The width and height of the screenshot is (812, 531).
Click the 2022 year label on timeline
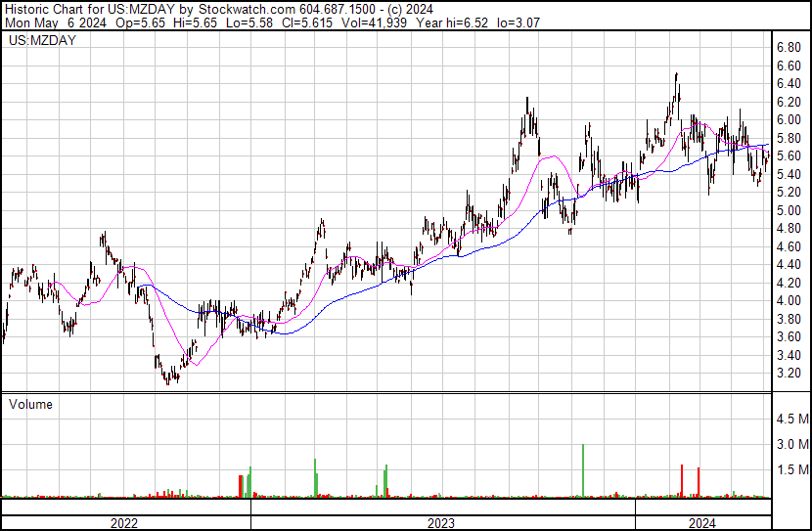point(124,523)
